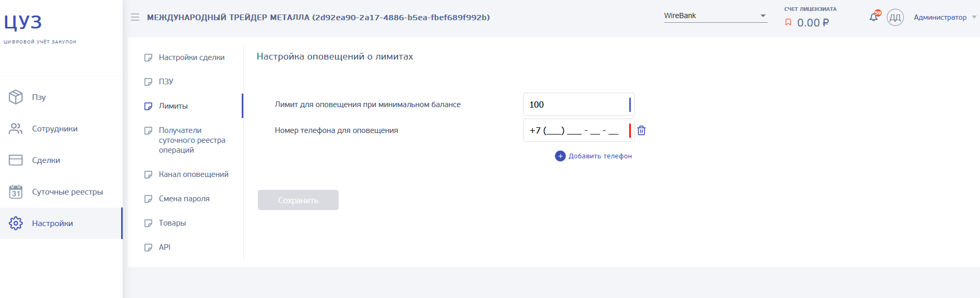Expand the Администратор user menu
Image resolution: width=980 pixels, height=298 pixels.
(x=945, y=17)
